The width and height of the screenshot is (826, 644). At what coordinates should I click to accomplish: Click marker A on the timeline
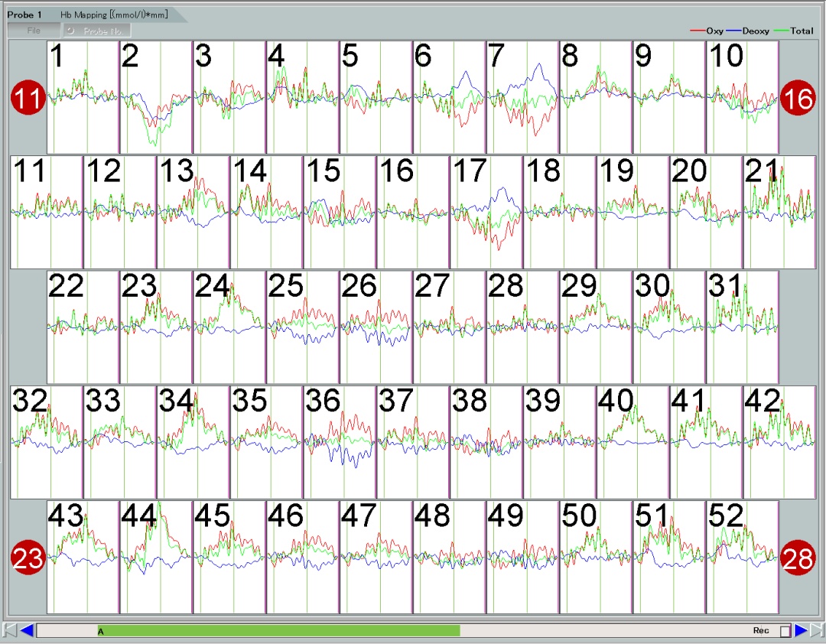[100, 632]
